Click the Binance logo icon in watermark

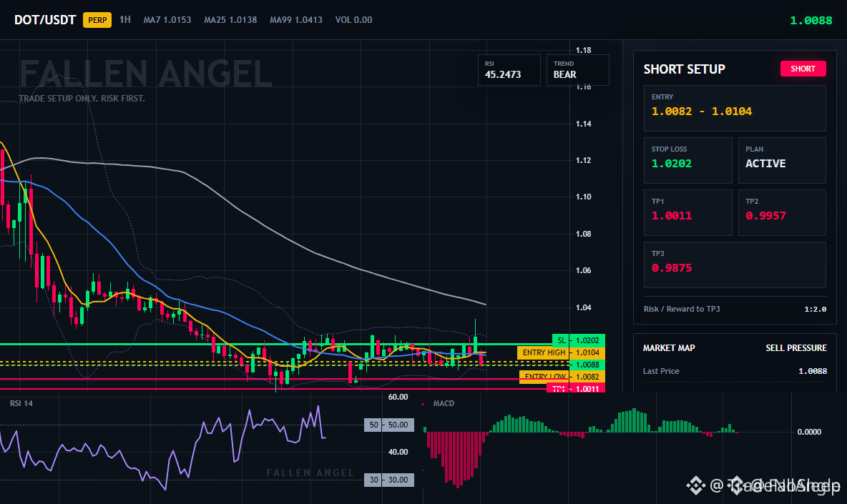pos(696,485)
